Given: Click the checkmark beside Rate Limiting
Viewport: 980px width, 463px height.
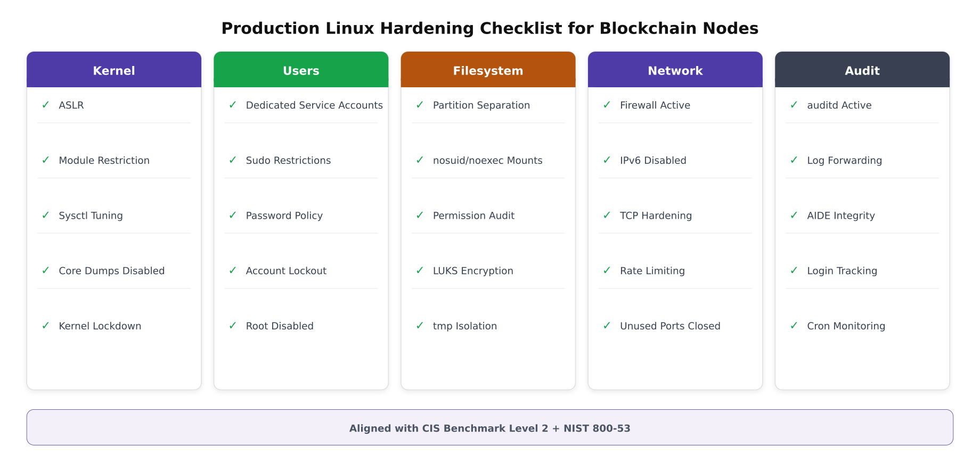Looking at the screenshot, I should (x=607, y=270).
